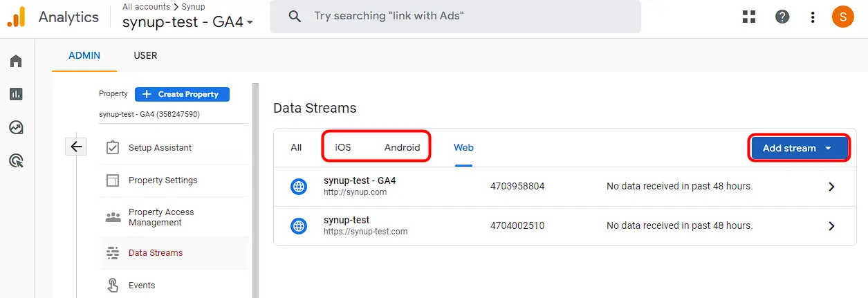Click the globe icon for synup-test stream
The height and width of the screenshot is (298, 868).
(x=298, y=225)
